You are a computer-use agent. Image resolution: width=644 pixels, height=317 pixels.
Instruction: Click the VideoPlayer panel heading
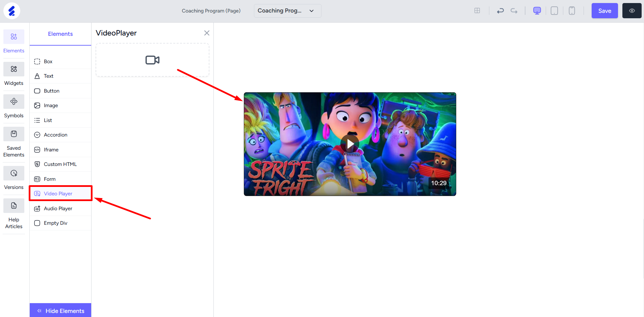tap(116, 33)
